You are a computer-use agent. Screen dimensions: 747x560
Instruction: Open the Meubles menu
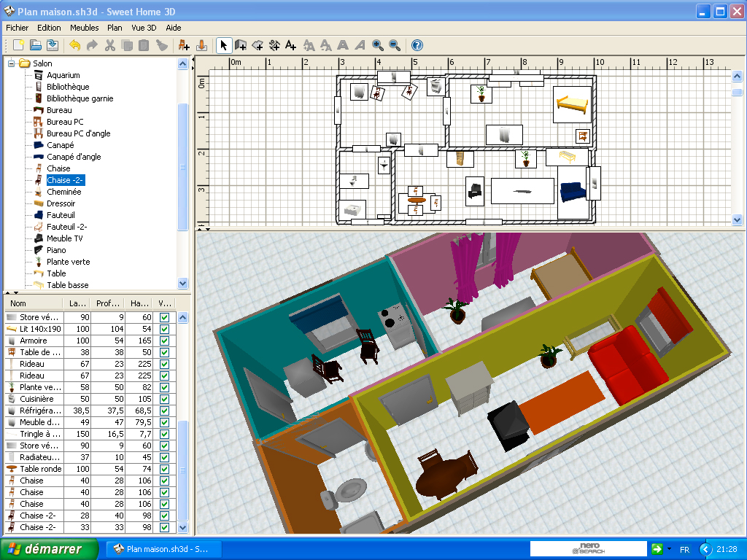tap(85, 28)
